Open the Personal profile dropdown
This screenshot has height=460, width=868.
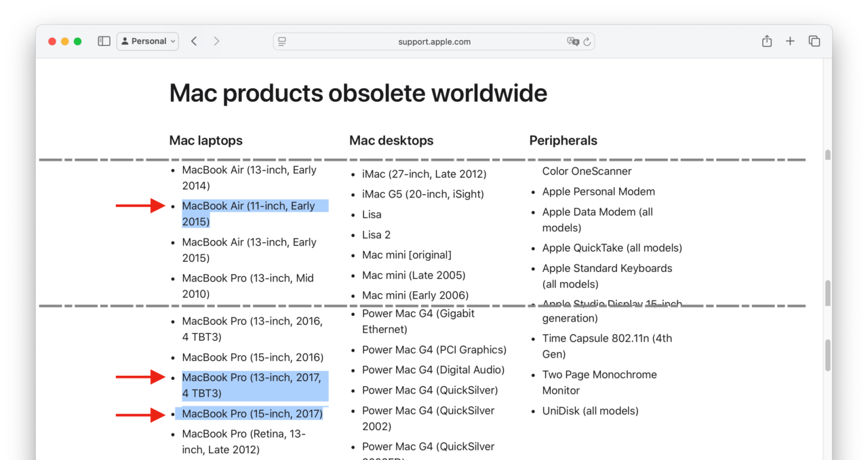click(147, 41)
